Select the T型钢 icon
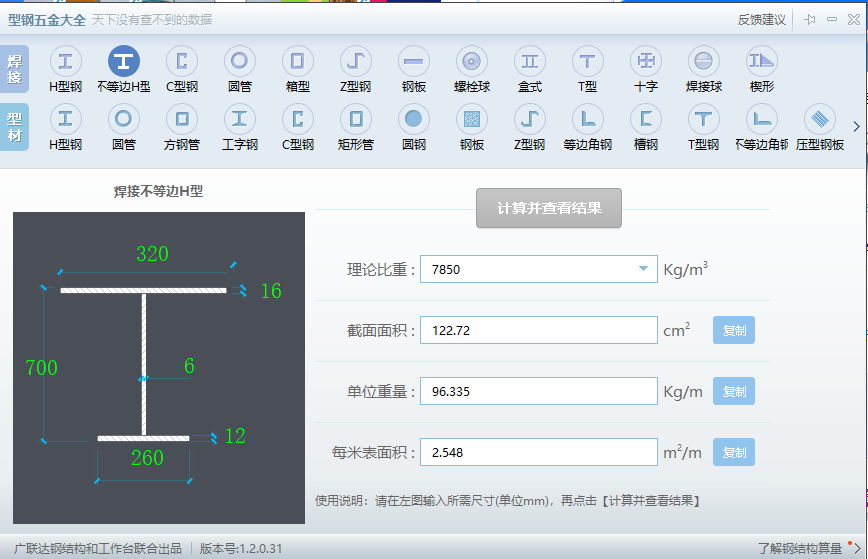 [704, 119]
